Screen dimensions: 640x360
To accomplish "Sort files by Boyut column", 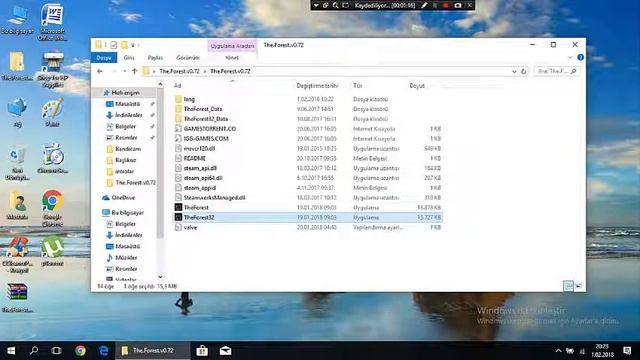I will [417, 86].
